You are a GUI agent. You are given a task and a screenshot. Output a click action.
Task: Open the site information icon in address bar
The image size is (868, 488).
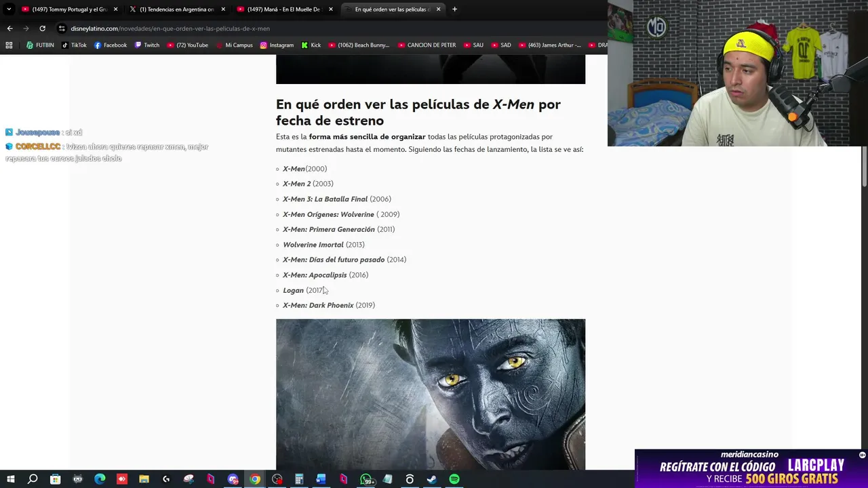[62, 28]
